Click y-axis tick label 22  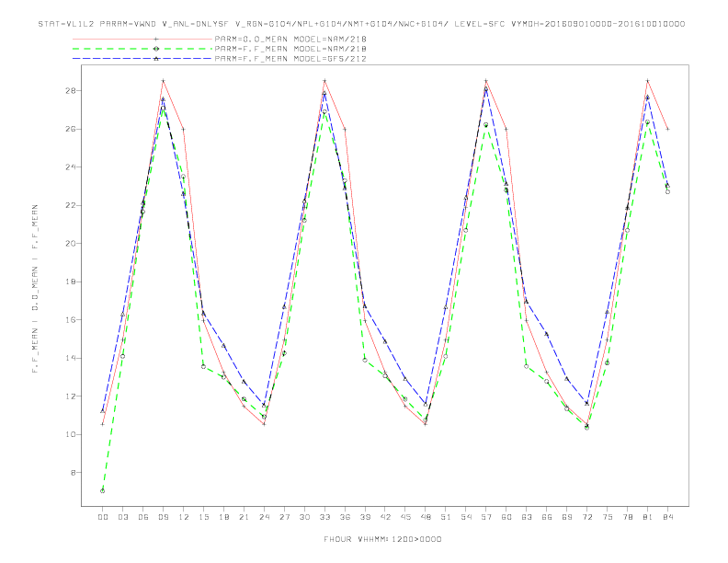70,205
